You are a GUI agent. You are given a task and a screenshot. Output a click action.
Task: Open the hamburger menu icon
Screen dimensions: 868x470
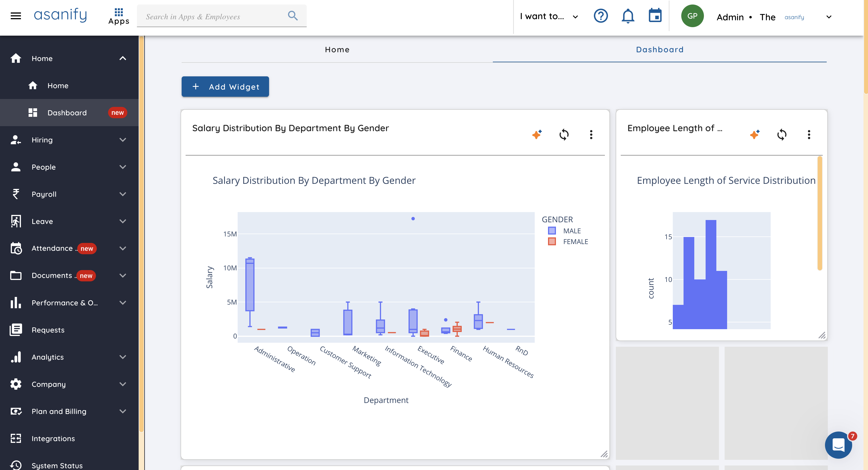(x=16, y=16)
